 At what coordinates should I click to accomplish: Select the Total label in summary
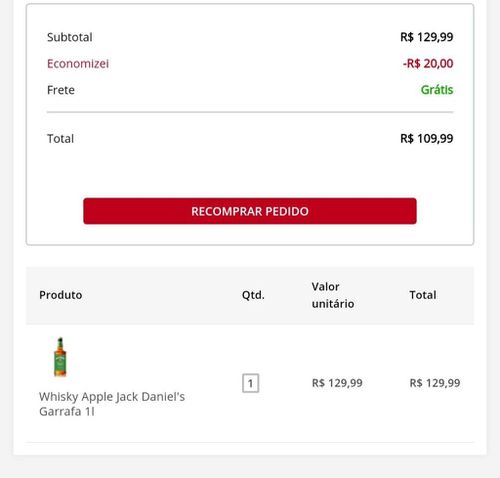pos(60,139)
